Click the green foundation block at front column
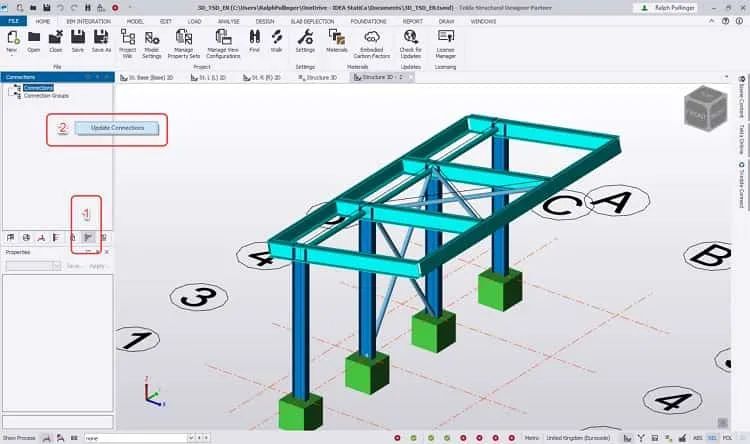The image size is (750, 444). [x=300, y=412]
